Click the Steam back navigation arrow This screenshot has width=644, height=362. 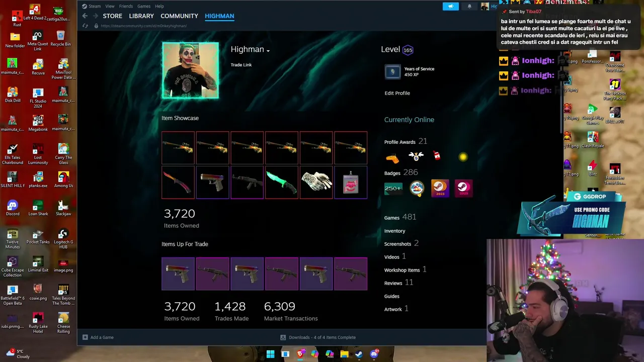[x=85, y=16]
